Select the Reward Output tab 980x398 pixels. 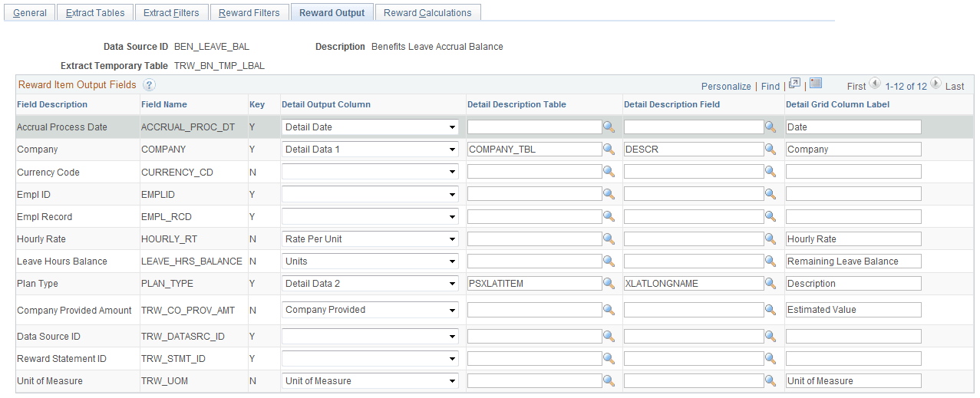332,12
